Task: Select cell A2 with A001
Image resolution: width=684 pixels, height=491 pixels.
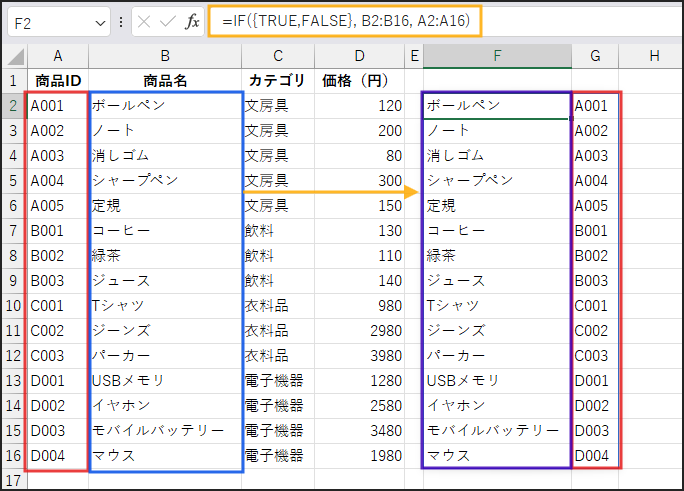Action: [58, 106]
